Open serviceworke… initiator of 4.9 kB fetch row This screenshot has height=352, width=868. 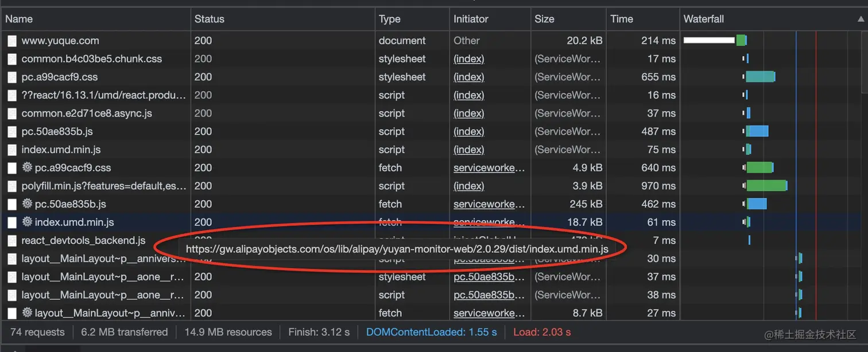(x=489, y=168)
